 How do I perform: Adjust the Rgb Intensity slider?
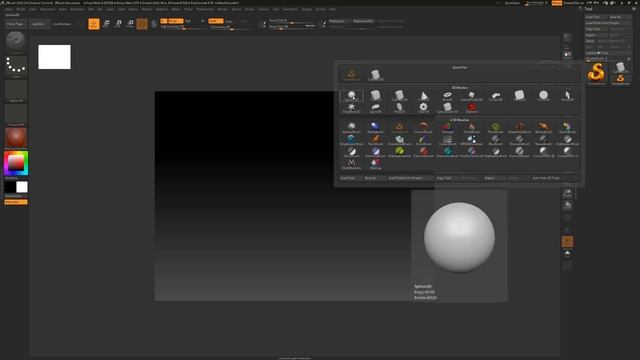click(x=182, y=27)
